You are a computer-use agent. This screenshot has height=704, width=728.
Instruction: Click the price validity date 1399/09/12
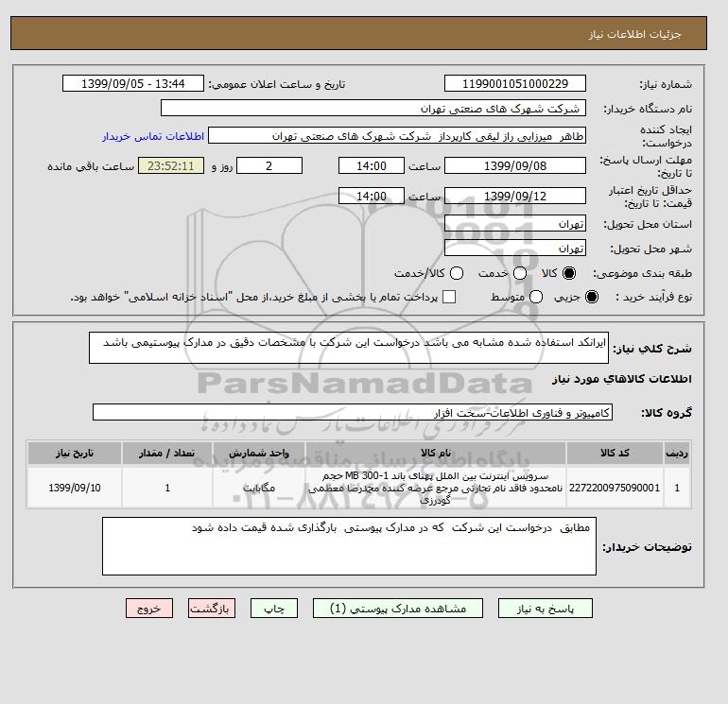(515, 196)
